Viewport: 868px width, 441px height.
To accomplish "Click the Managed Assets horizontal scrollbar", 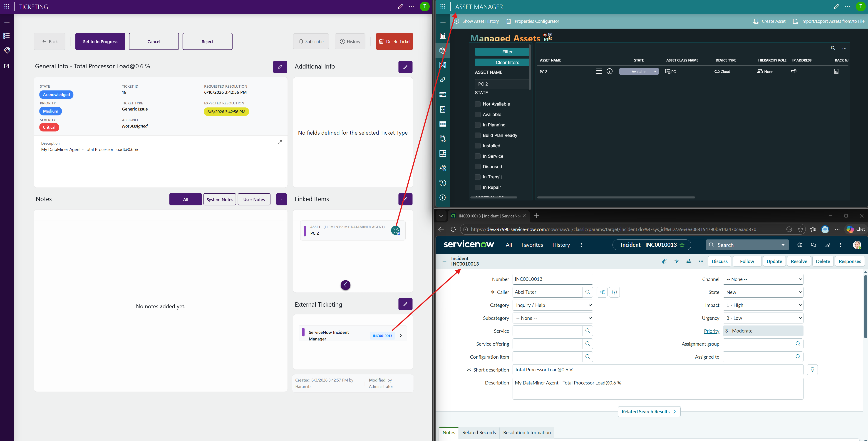I will tap(616, 198).
